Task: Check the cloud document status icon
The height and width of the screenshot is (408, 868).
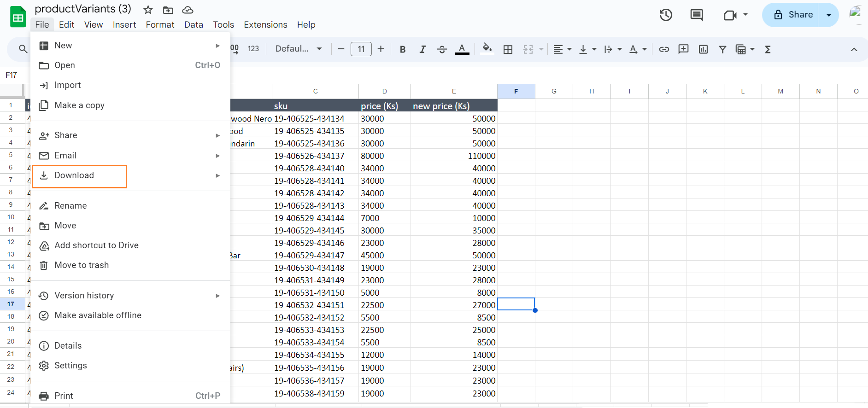Action: coord(188,10)
